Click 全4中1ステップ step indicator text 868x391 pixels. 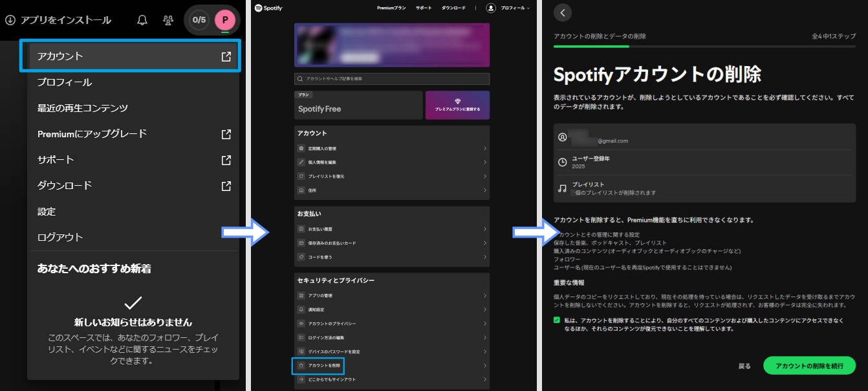pos(833,36)
